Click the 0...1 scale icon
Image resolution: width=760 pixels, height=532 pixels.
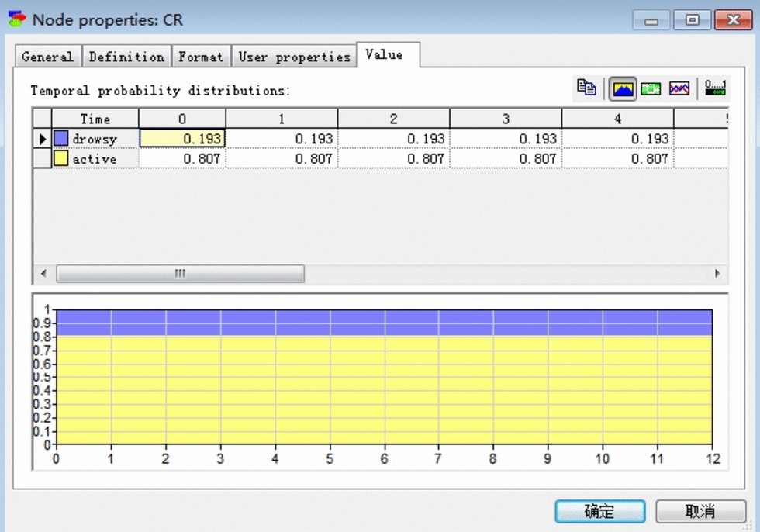tap(715, 88)
